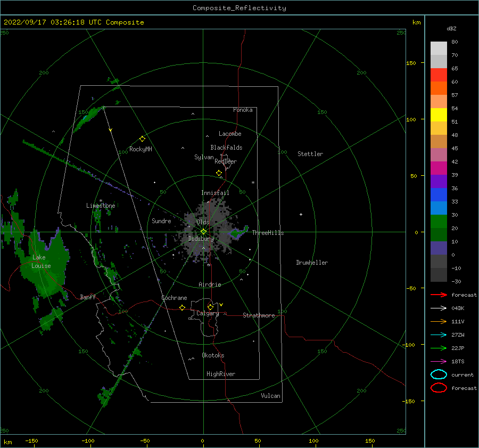Viewport: 479px width, 448px height.
Task: Click the Vulcan town label
Action: point(271,396)
